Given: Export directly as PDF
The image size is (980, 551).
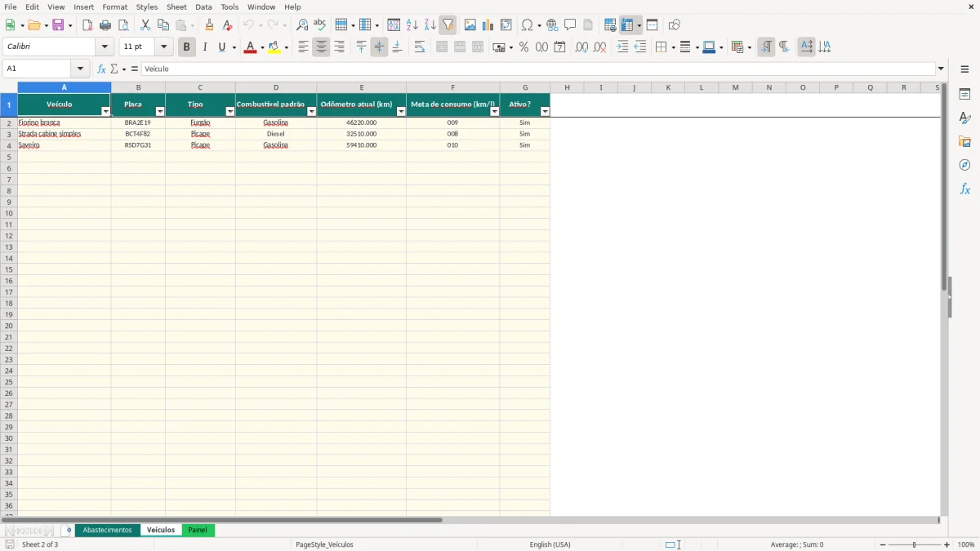Looking at the screenshot, I should pos(87,25).
